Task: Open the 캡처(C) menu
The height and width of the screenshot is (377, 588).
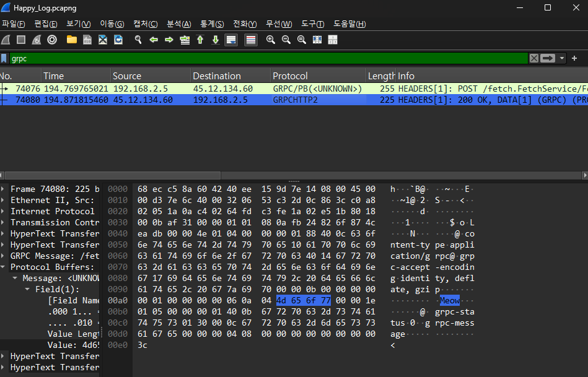Action: [145, 24]
